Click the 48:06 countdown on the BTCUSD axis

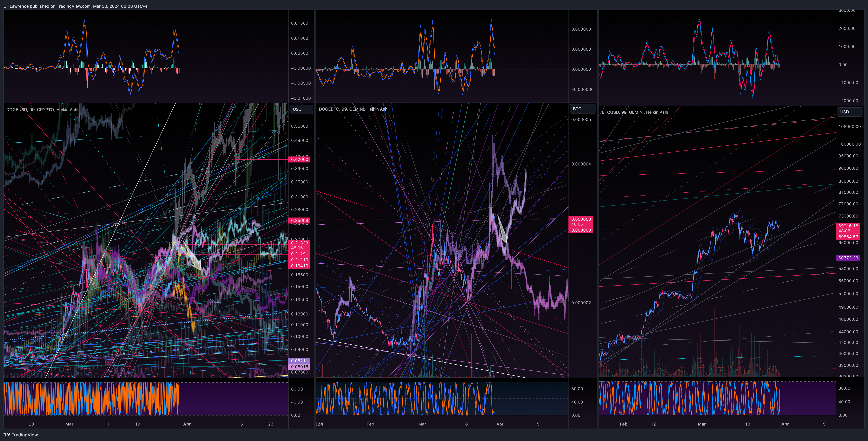[x=844, y=231]
